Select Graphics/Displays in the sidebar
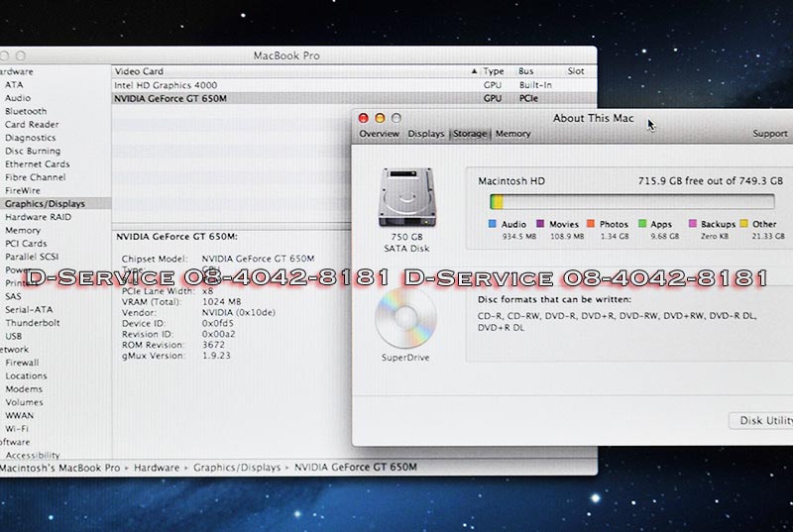793x532 pixels. (45, 204)
